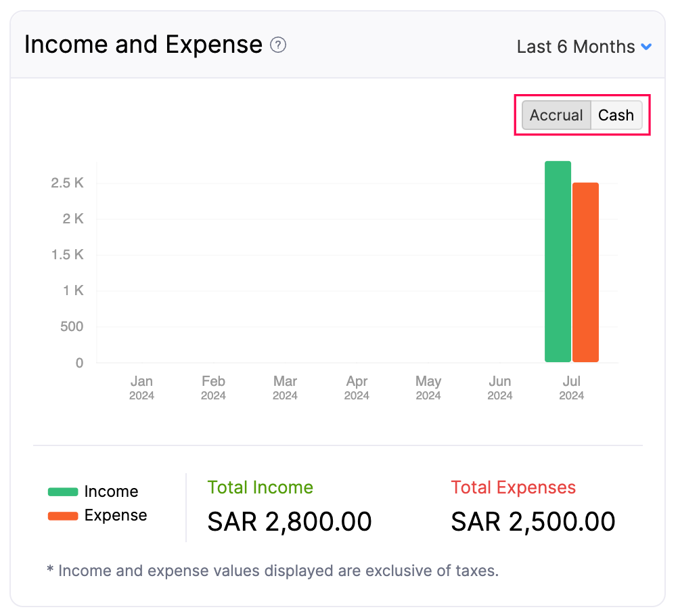678x616 pixels.
Task: Click the Total Expenses amount SAR 2,500.00
Action: coord(533,521)
